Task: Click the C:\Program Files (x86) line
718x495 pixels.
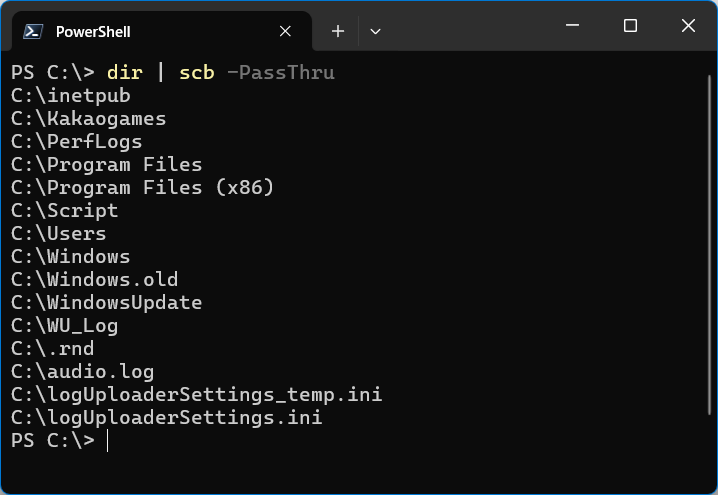Action: click(142, 188)
